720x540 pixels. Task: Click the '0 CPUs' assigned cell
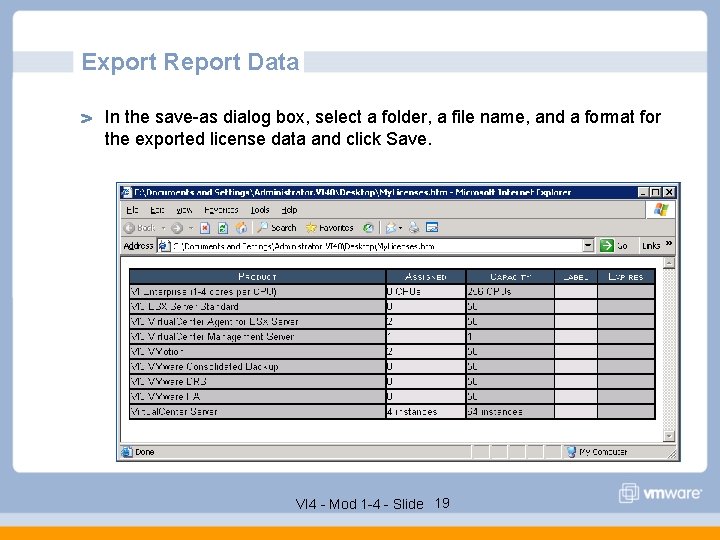(x=426, y=292)
